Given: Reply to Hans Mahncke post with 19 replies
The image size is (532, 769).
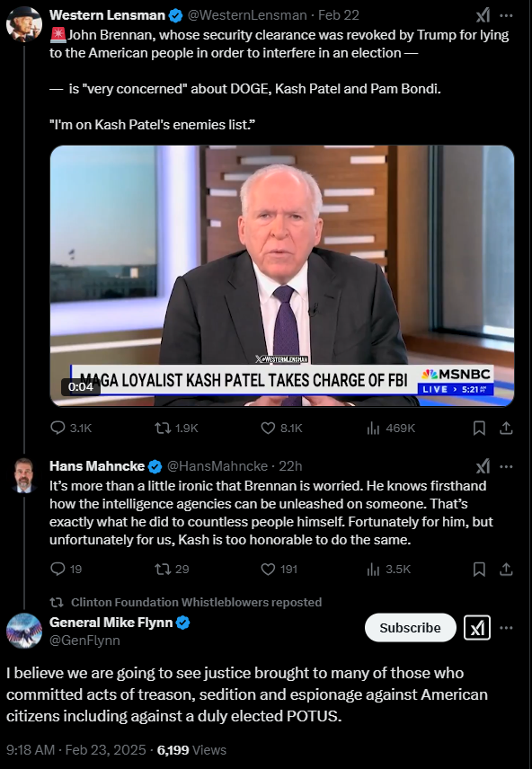Looking at the screenshot, I should 66,569.
